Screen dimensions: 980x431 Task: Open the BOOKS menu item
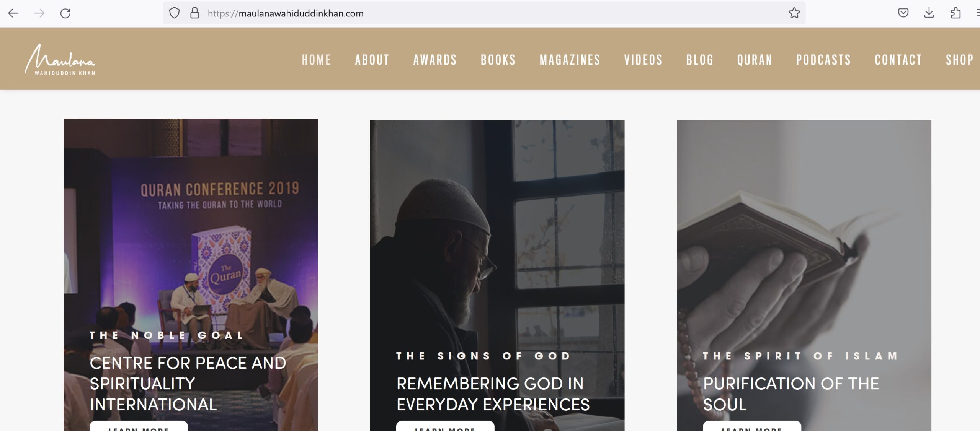[498, 60]
